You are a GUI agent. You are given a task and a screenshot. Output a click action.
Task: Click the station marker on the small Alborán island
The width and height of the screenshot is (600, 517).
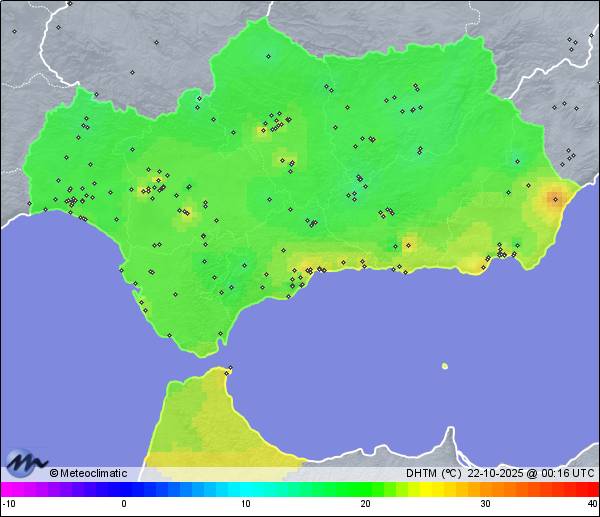tap(445, 366)
